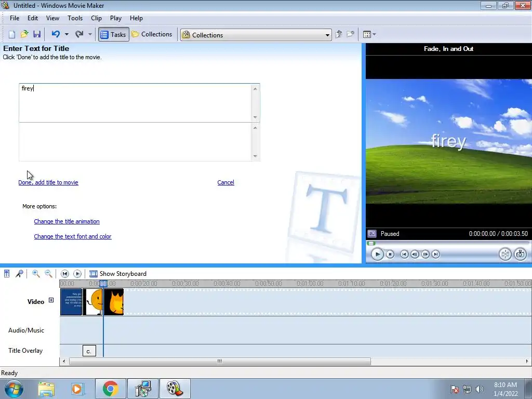Click Done, add title to movie link

click(48, 182)
